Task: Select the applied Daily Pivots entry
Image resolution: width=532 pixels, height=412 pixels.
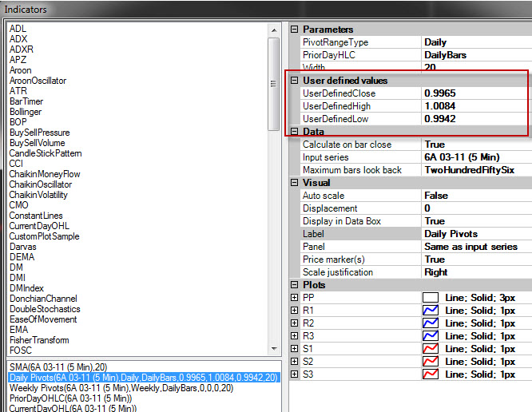Action: tap(144, 378)
